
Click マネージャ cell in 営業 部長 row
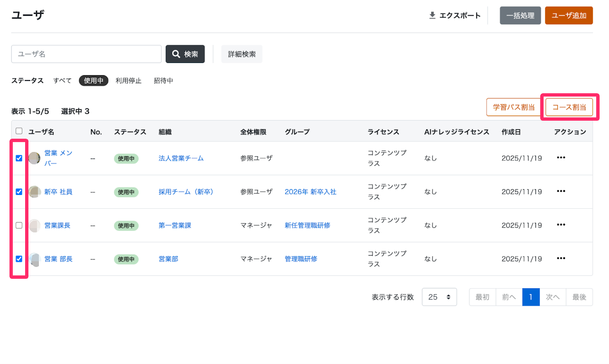point(256,259)
